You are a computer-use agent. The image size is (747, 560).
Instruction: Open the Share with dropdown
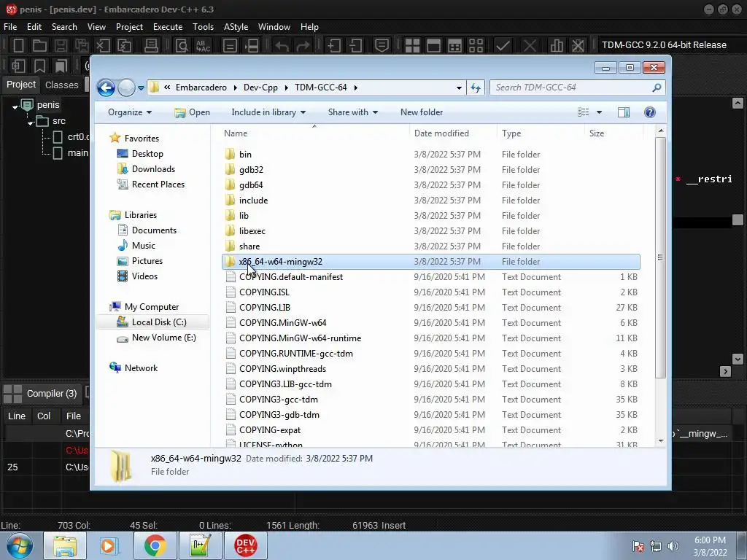[x=352, y=112]
